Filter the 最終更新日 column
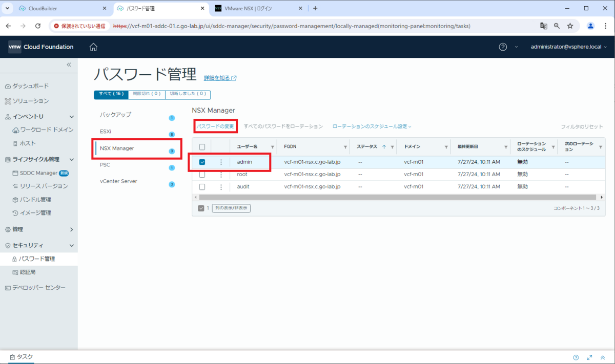This screenshot has width=615, height=364. click(x=506, y=147)
